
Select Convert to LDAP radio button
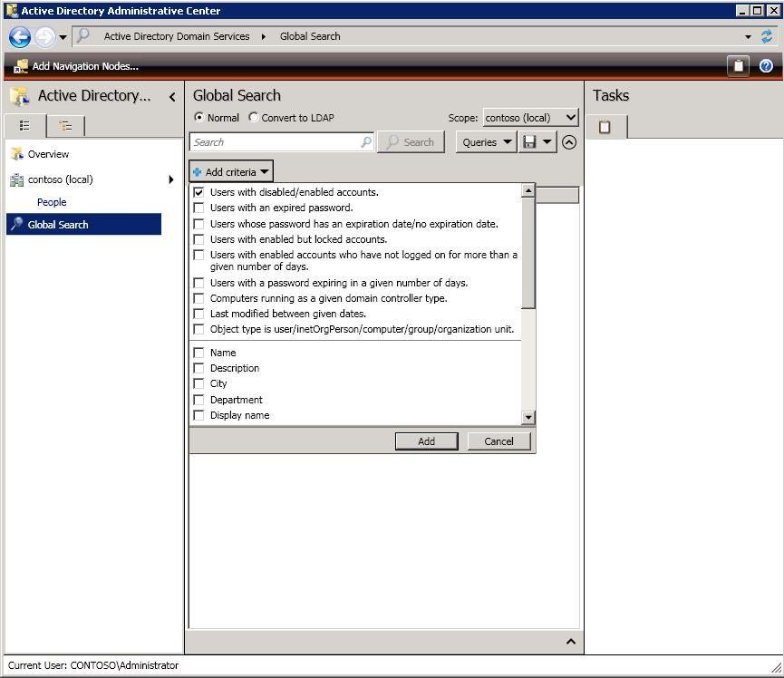[254, 118]
